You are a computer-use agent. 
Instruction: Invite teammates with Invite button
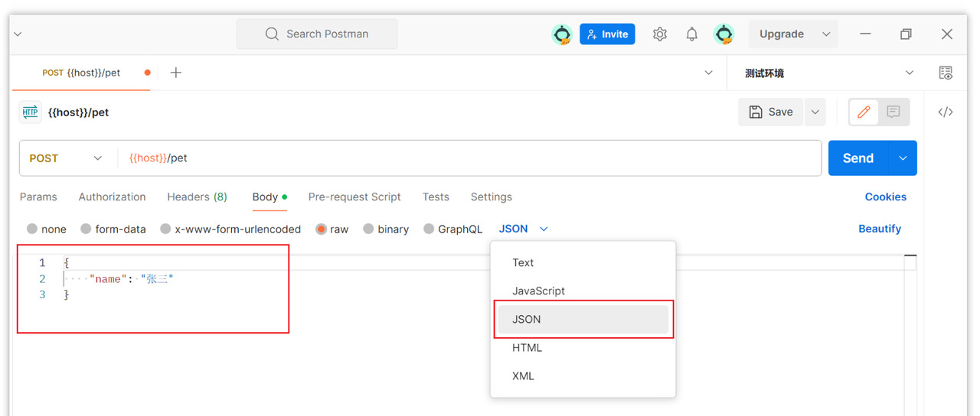(x=607, y=34)
